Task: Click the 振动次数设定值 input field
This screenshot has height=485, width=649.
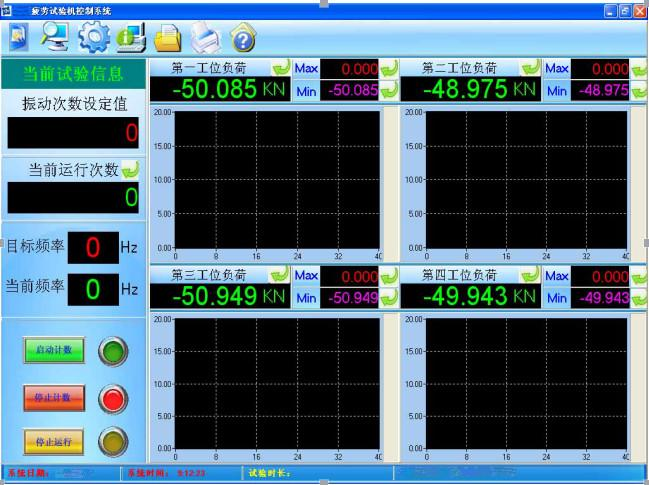Action: (73, 133)
